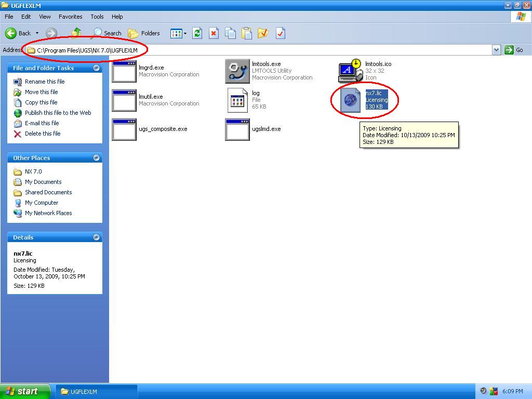
Task: Click Copy this file link
Action: 41,102
